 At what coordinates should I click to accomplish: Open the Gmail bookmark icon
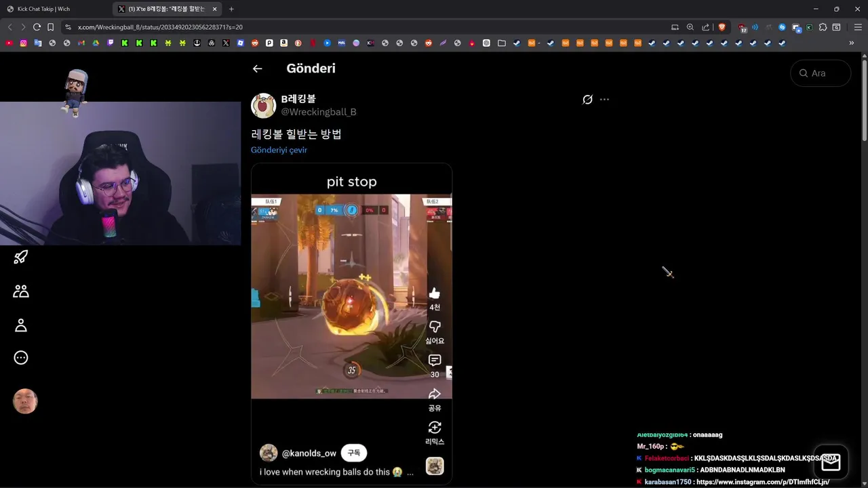pyautogui.click(x=81, y=43)
